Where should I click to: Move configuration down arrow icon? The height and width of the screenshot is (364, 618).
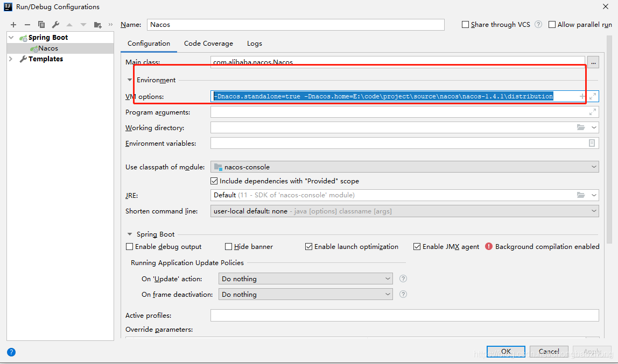83,24
